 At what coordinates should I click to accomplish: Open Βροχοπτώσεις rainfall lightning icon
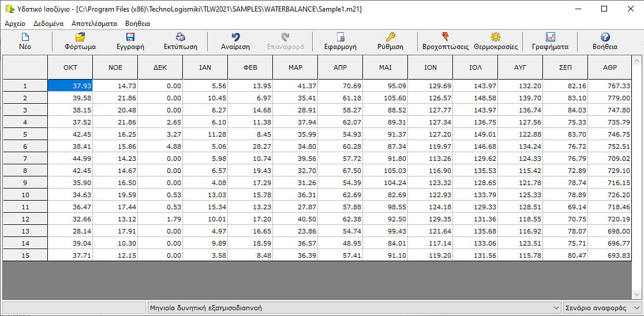click(x=445, y=37)
